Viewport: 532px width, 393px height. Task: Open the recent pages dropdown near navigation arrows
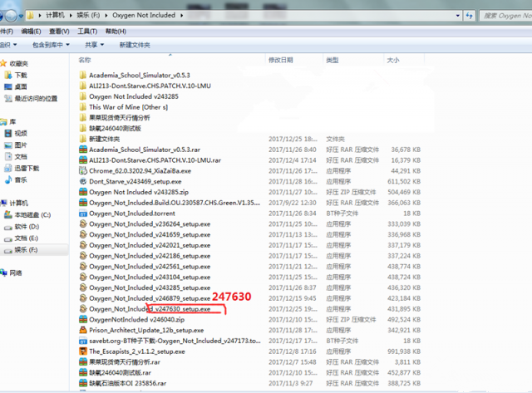pos(21,16)
